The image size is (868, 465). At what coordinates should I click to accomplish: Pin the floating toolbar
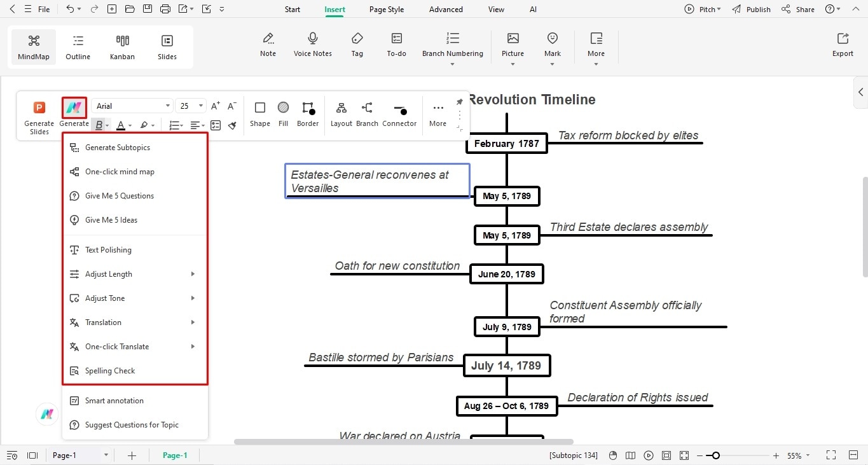tap(460, 102)
